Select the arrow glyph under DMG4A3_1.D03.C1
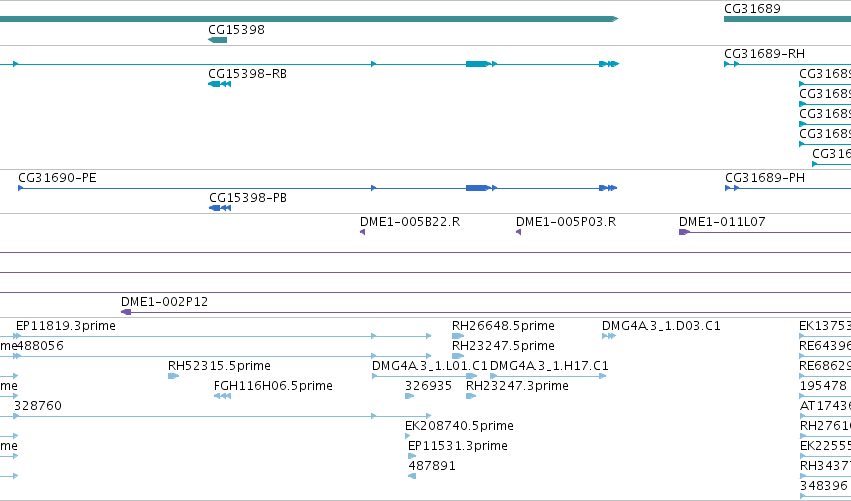Screen dimensions: 851x501 point(609,336)
